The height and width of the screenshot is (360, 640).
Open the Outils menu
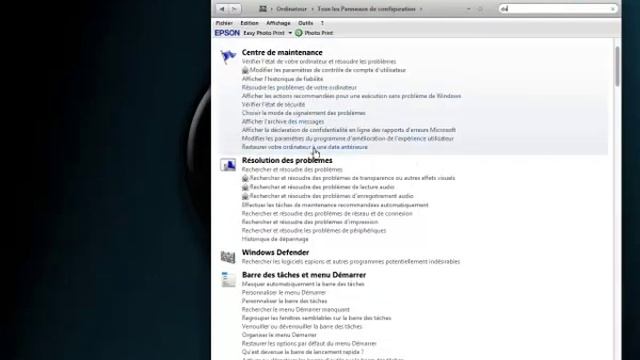point(305,23)
